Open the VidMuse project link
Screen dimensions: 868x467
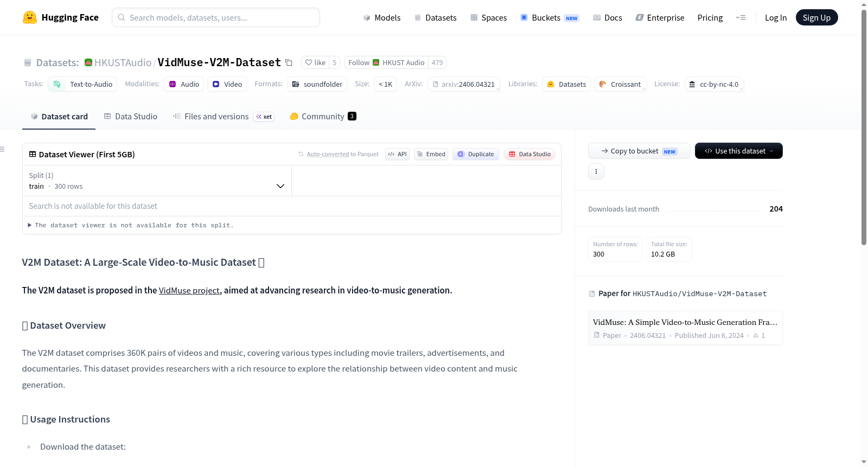point(189,290)
